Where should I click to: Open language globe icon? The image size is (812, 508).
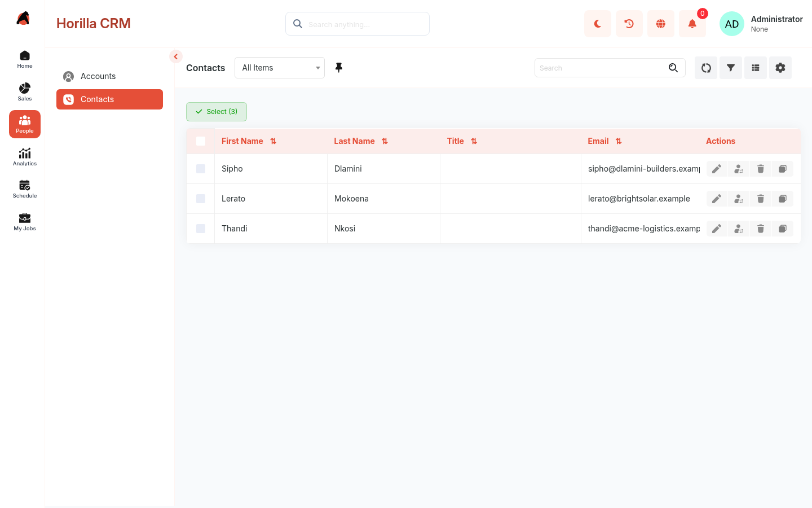pos(661,24)
